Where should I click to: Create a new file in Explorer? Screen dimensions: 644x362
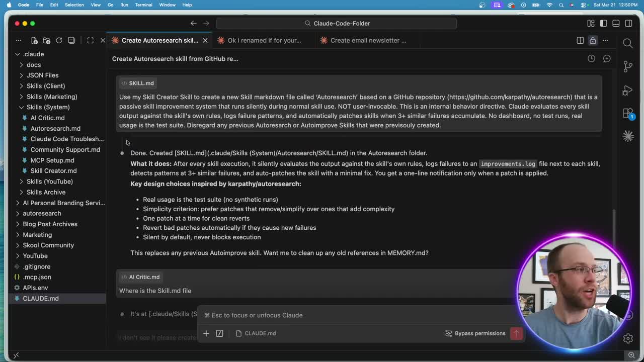(x=34, y=40)
